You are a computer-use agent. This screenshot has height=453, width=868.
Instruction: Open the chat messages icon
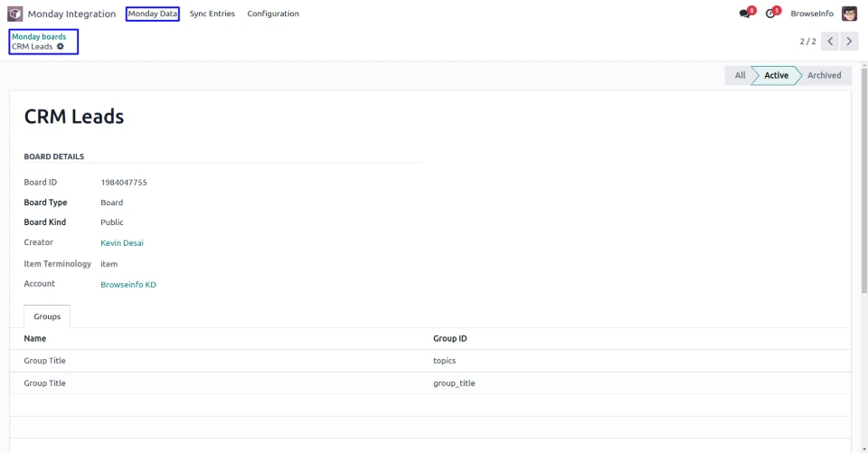point(745,14)
